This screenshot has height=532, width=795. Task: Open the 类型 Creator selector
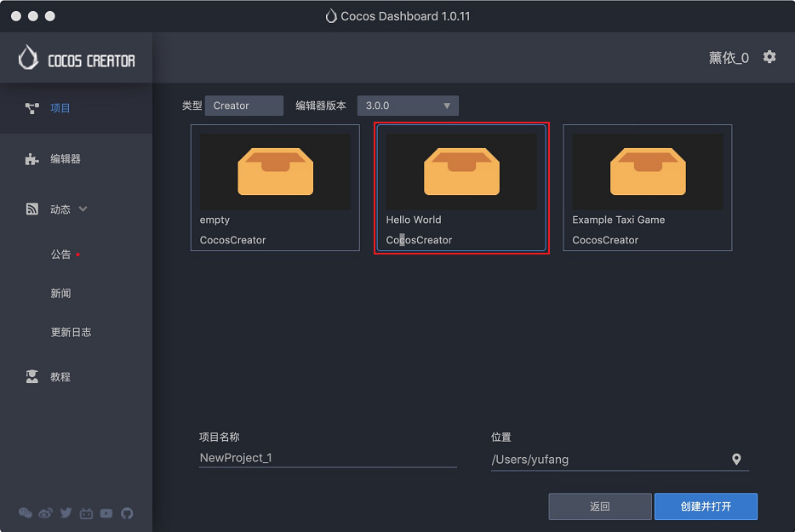(x=243, y=106)
